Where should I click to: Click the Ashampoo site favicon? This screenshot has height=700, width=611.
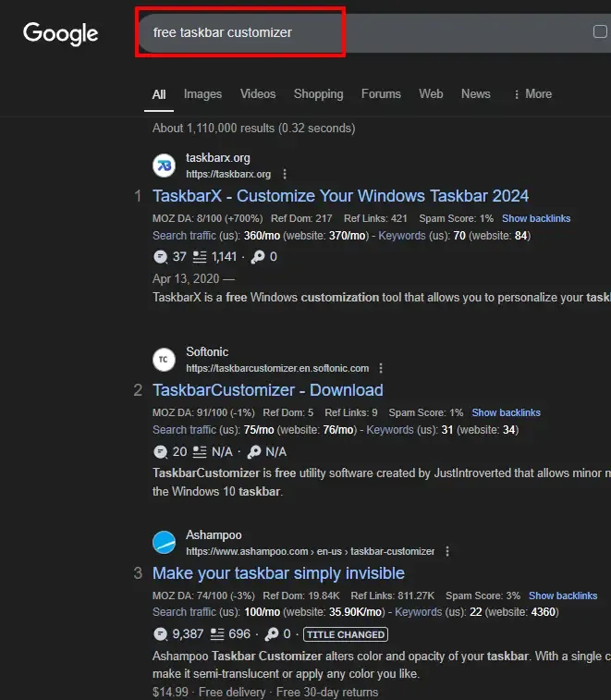pyautogui.click(x=164, y=543)
